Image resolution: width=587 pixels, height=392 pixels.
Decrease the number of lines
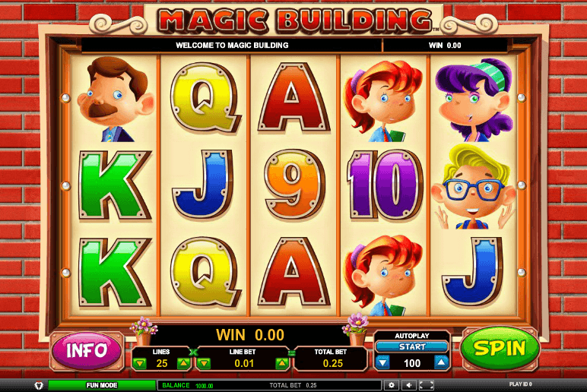[x=140, y=363]
